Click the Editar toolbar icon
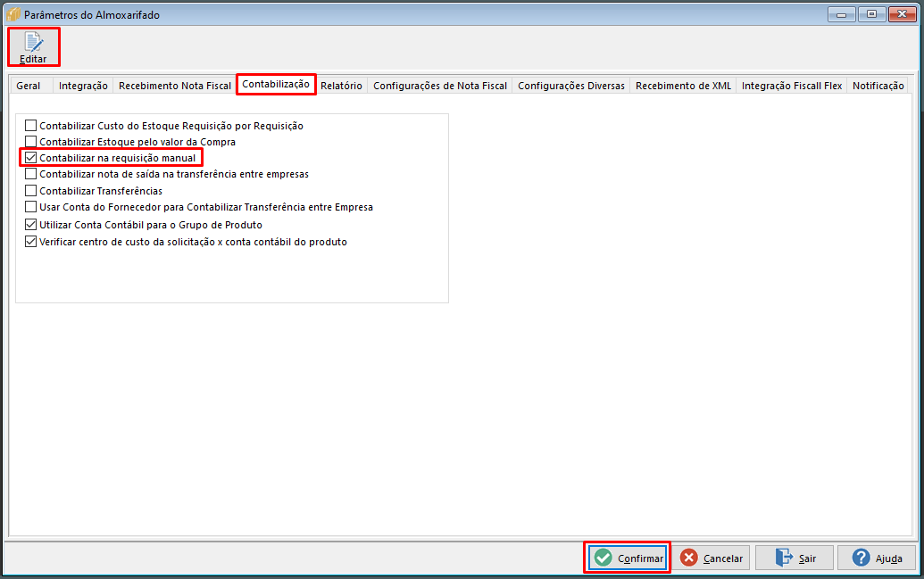924x579 pixels. 33,47
